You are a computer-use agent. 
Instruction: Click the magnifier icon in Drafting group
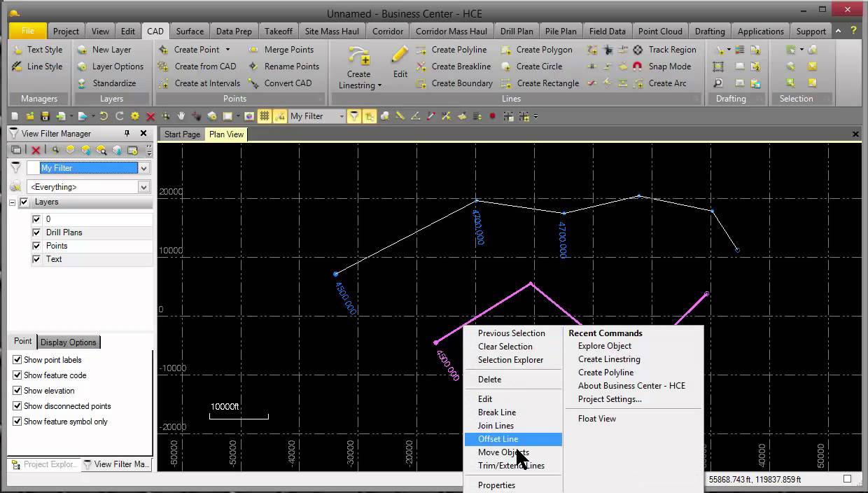(x=718, y=83)
